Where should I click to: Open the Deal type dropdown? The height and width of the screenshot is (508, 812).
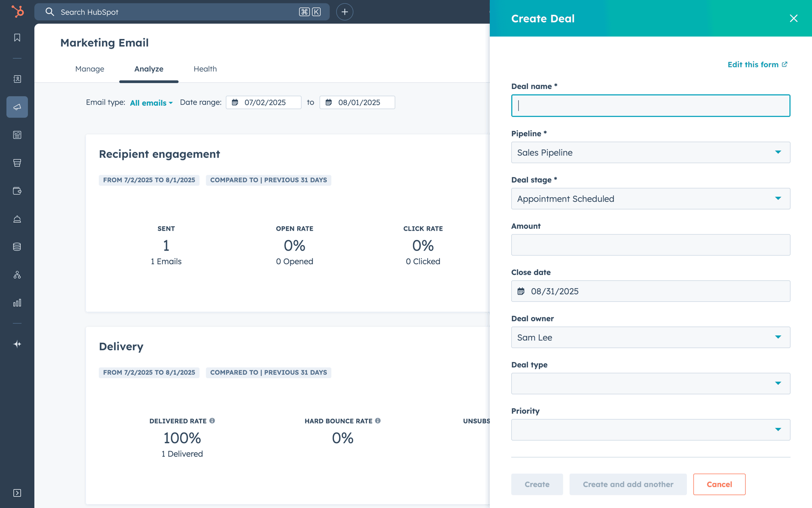pos(650,384)
